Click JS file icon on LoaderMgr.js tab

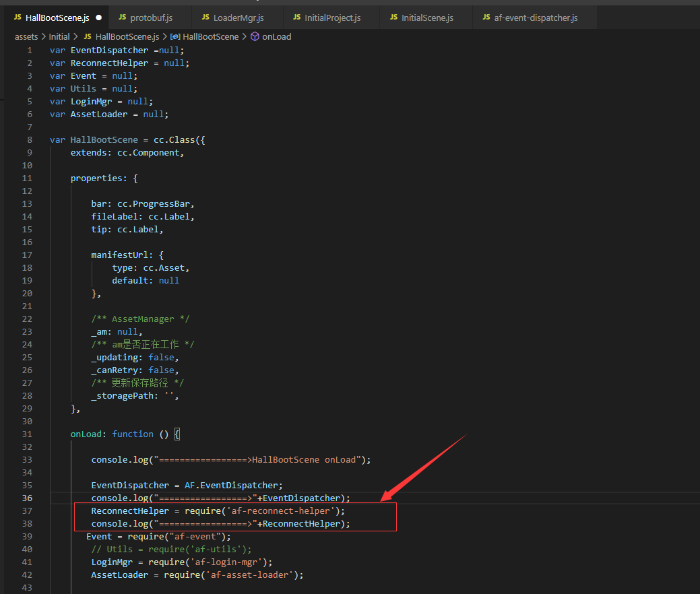[205, 17]
